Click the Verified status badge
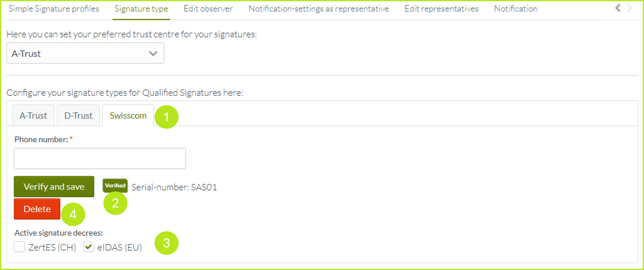This screenshot has height=270, width=644. tap(115, 186)
